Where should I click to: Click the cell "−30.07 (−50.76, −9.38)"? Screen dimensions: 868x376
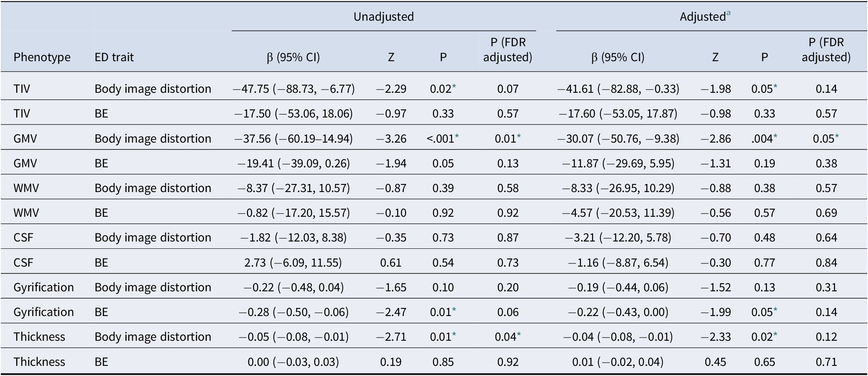tap(618, 139)
